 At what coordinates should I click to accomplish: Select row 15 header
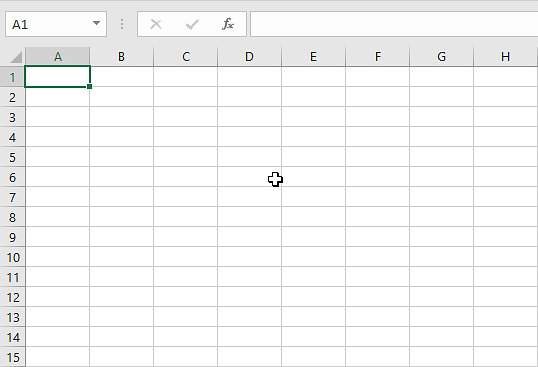(12, 357)
